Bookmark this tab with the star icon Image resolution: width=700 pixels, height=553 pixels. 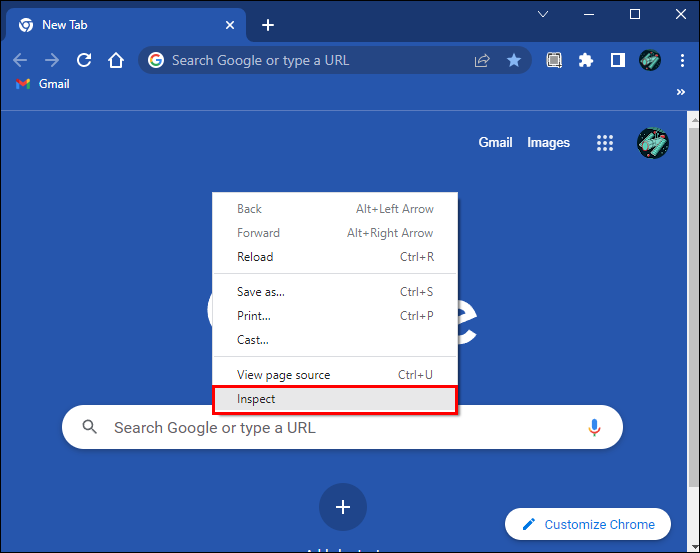pos(514,60)
